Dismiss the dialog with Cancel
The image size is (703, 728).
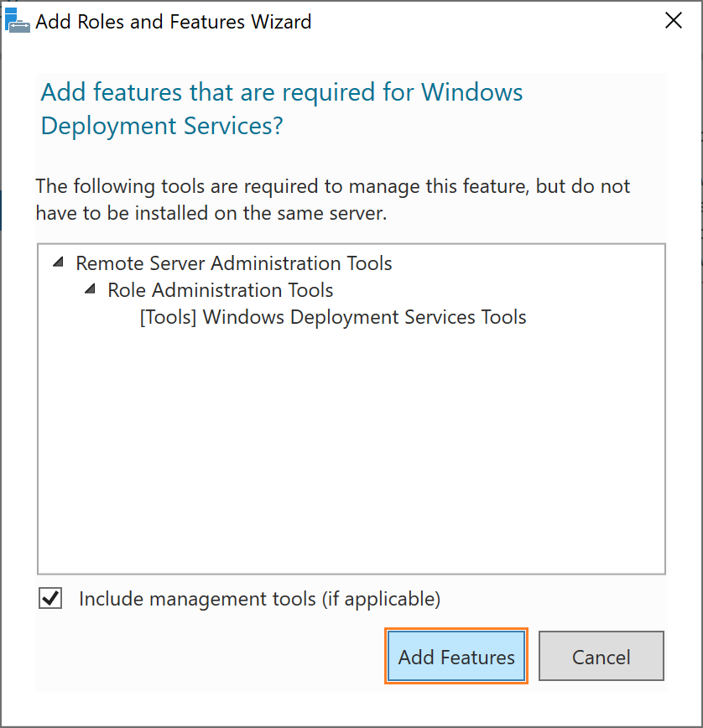click(x=601, y=656)
